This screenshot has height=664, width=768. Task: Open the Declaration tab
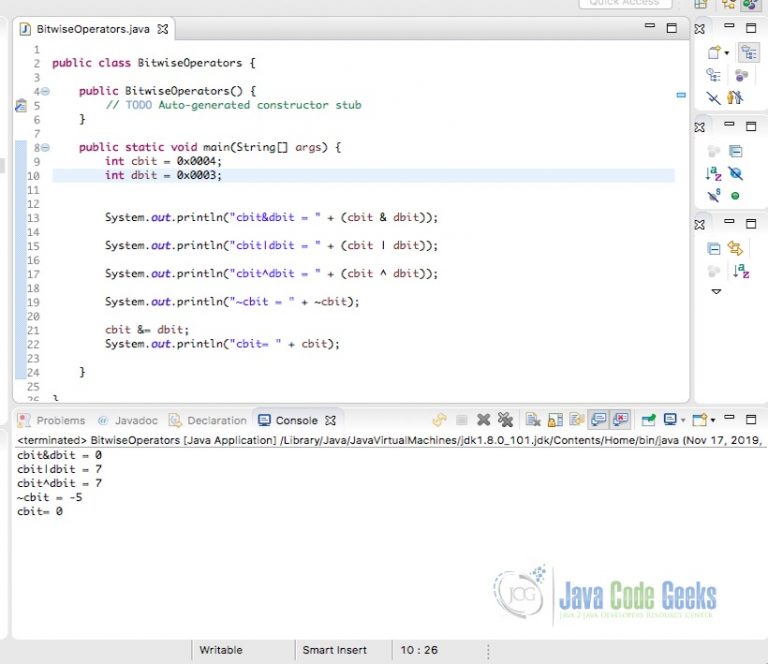tap(208, 420)
